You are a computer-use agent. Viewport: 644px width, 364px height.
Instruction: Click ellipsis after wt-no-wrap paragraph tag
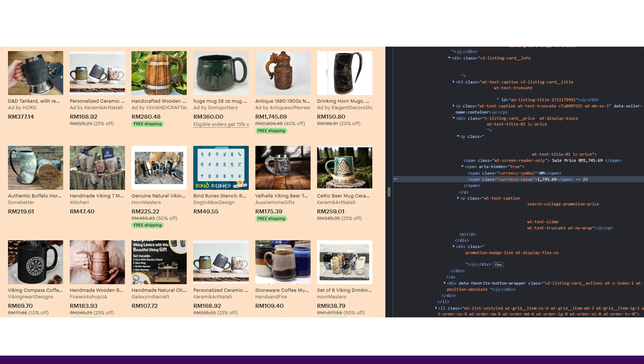pos(600,228)
